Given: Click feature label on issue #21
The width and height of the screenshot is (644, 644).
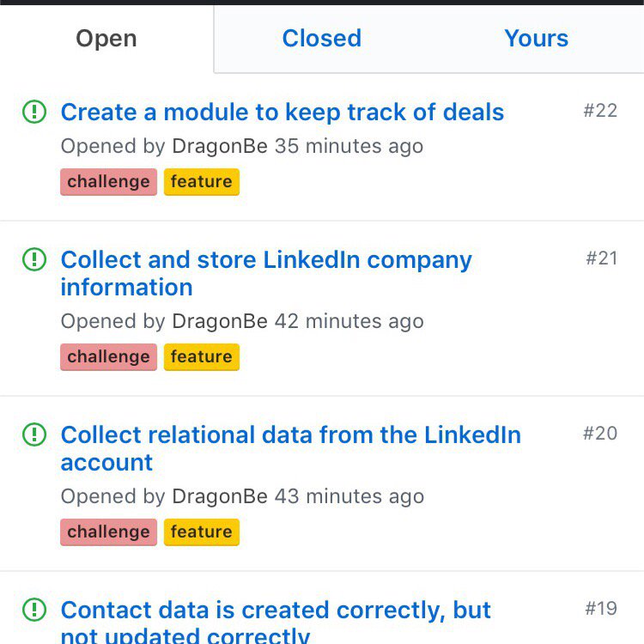Looking at the screenshot, I should pos(201,357).
